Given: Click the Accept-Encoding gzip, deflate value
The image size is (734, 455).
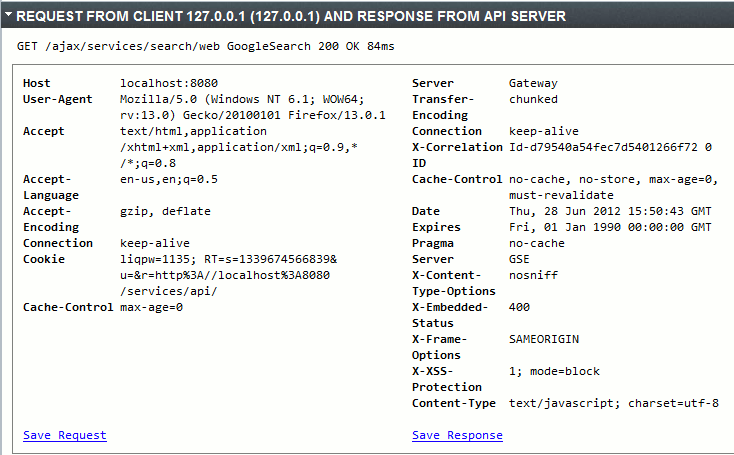Looking at the screenshot, I should tap(165, 212).
